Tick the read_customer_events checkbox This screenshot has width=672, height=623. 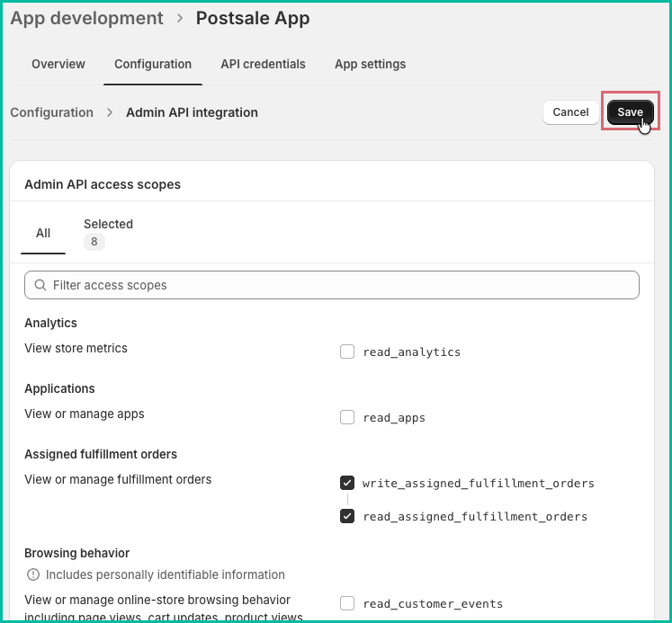click(x=347, y=603)
